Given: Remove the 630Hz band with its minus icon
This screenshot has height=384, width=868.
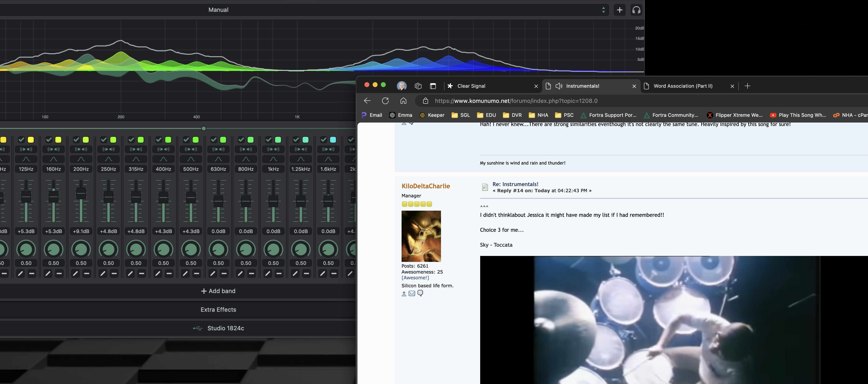Looking at the screenshot, I should pos(224,274).
